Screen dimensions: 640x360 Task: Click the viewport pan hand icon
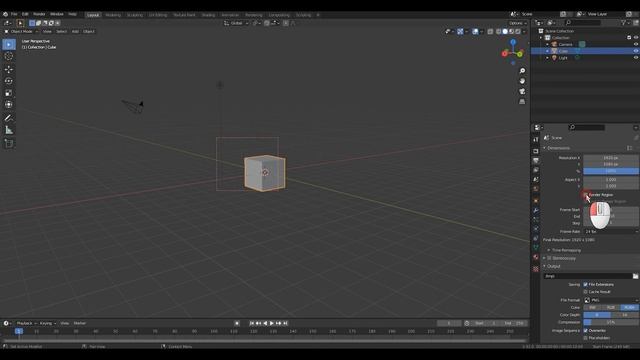(522, 81)
